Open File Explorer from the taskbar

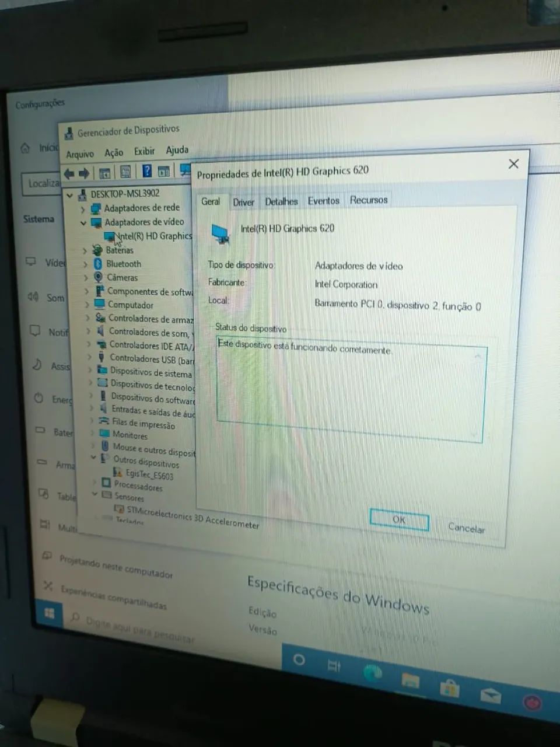(411, 680)
